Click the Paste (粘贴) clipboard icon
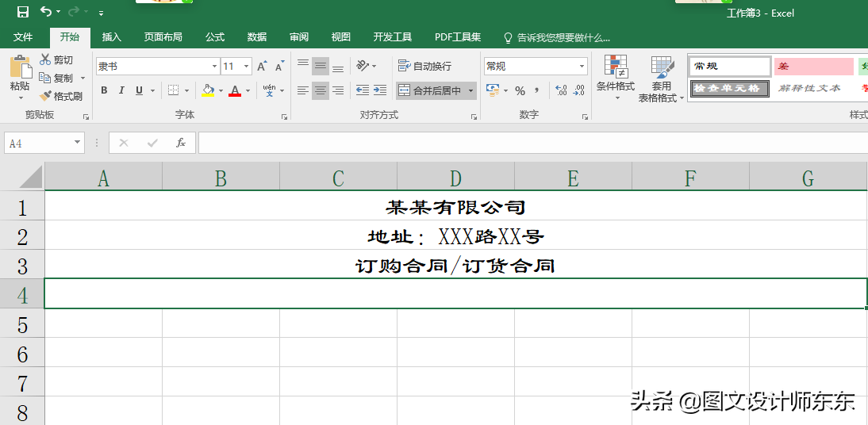This screenshot has height=425, width=868. point(21,67)
